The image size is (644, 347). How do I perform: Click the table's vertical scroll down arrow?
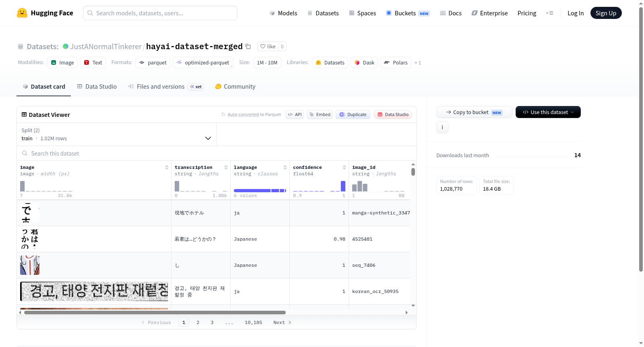pyautogui.click(x=413, y=306)
